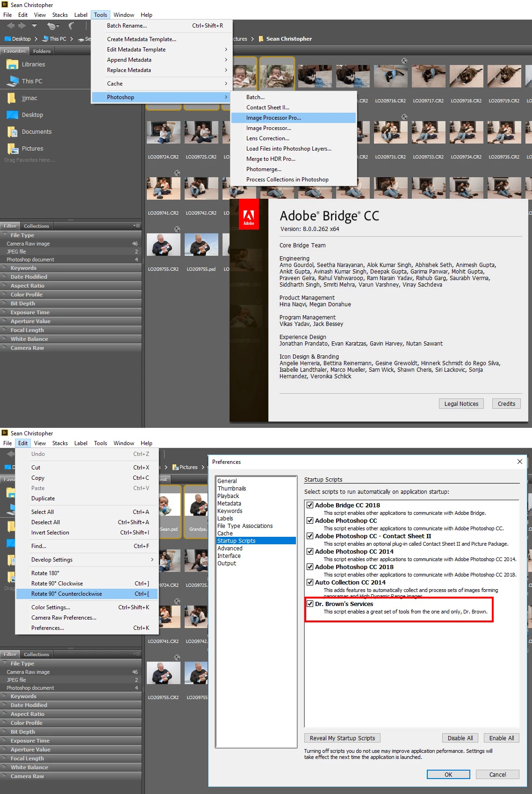Choose Batch Rename... in Tools menu
Screen dimensions: 532x794
tap(161, 26)
